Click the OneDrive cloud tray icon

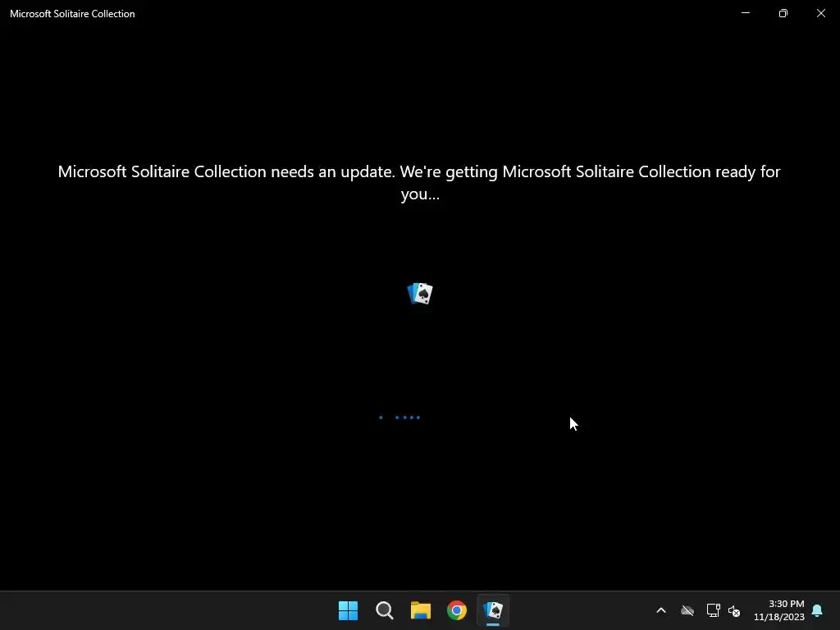tap(687, 610)
